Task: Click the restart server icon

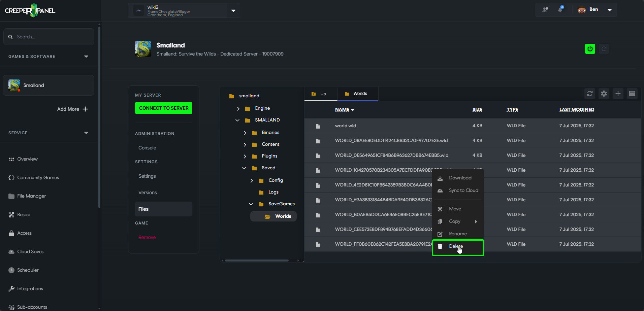Action: click(604, 49)
